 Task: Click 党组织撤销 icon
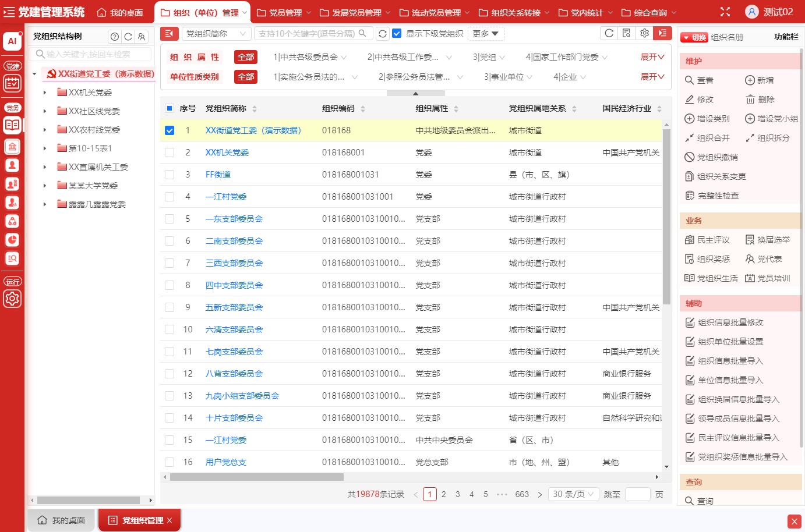pos(690,157)
